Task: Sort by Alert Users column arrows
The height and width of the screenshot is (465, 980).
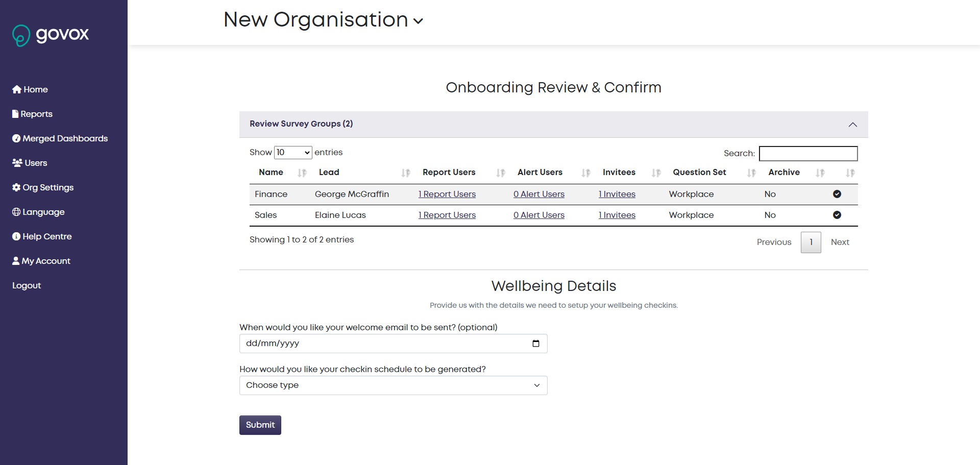Action: pos(586,173)
